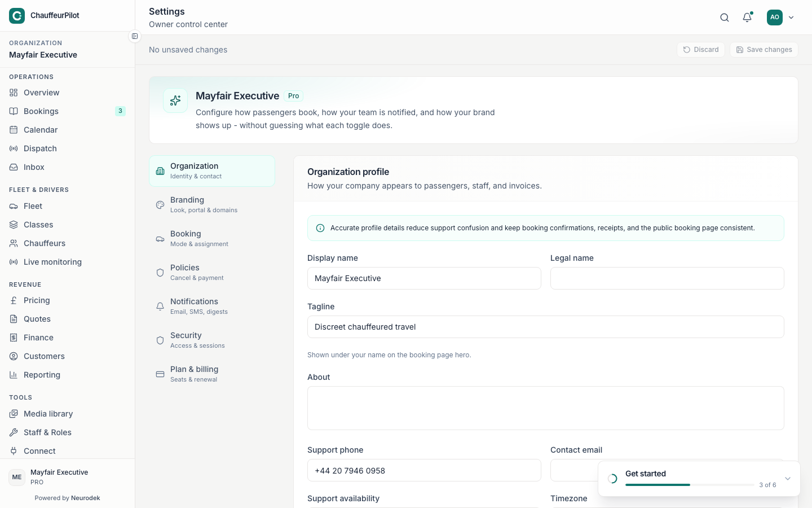The image size is (812, 508).
Task: Open the Inbox
Action: (67, 167)
